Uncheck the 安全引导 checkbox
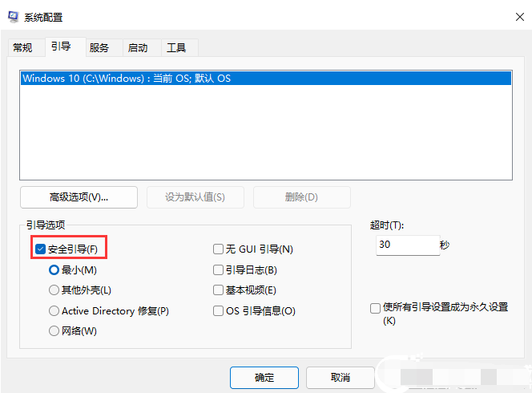The height and width of the screenshot is (393, 532). pos(41,249)
